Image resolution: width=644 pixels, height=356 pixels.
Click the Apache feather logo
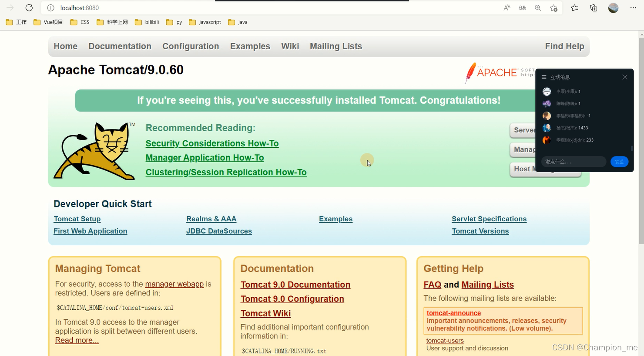click(470, 72)
